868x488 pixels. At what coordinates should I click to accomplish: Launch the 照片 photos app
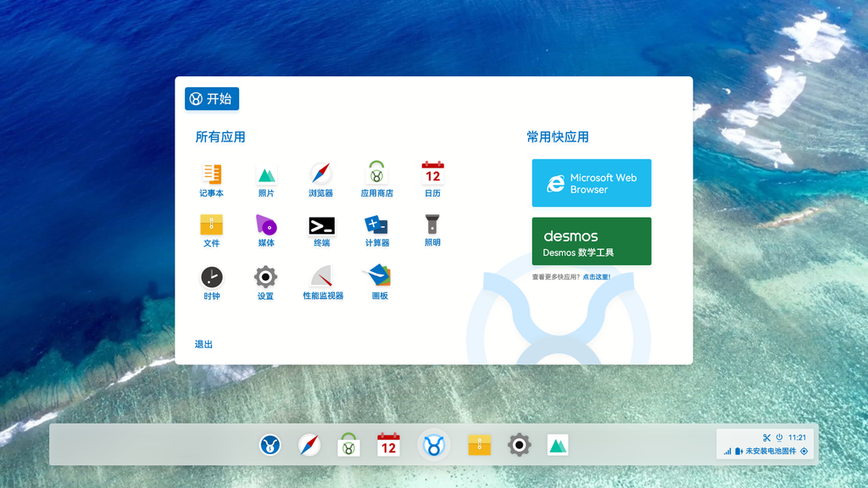click(265, 175)
